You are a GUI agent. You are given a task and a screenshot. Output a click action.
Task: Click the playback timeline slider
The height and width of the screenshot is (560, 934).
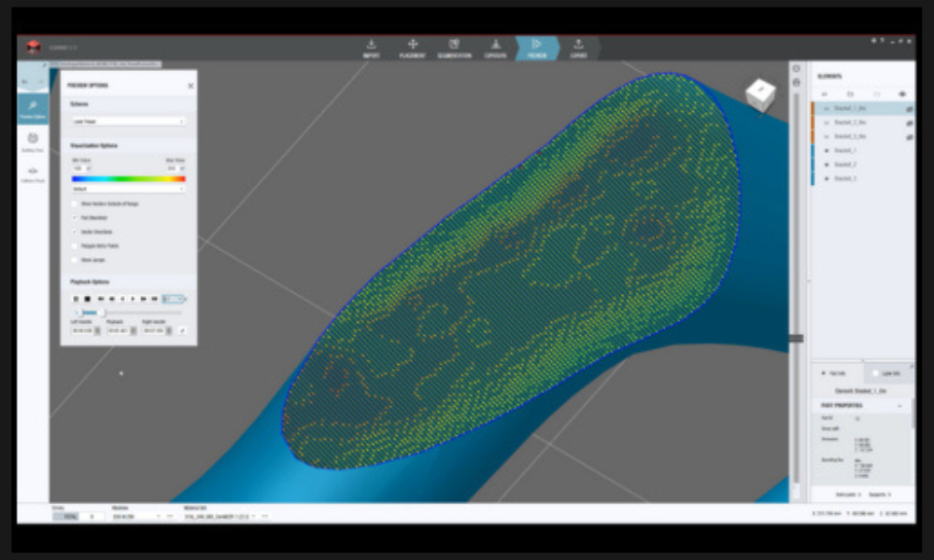[129, 313]
